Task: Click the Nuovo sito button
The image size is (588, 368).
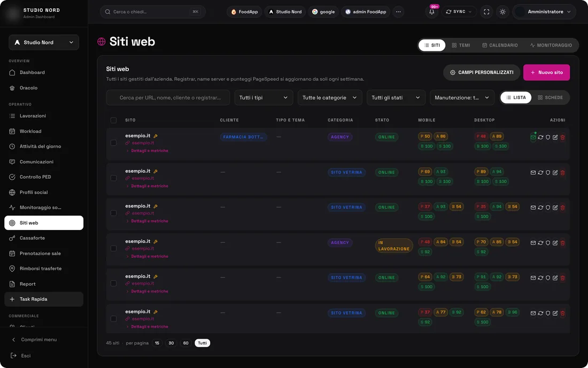Action: point(546,72)
